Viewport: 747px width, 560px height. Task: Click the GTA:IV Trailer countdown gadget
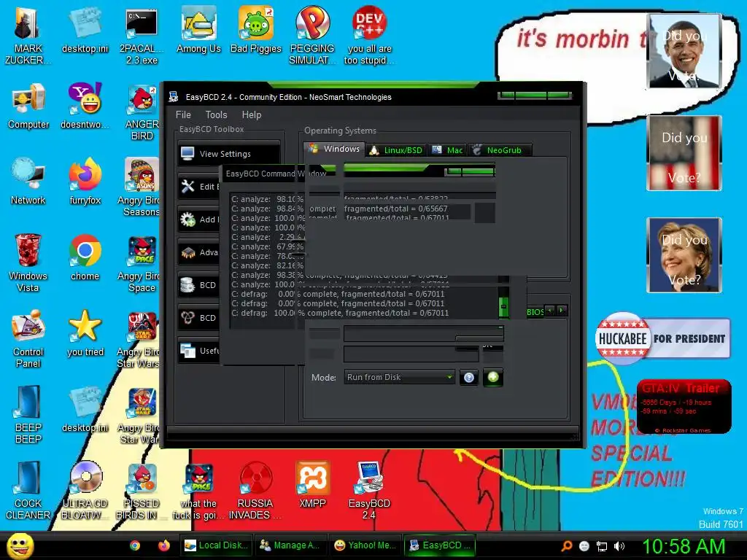pyautogui.click(x=684, y=406)
